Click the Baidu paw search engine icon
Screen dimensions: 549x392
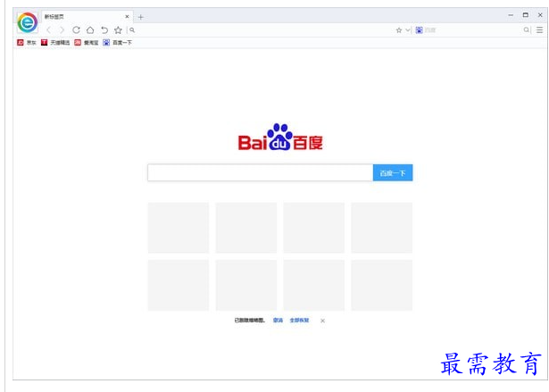(x=419, y=30)
